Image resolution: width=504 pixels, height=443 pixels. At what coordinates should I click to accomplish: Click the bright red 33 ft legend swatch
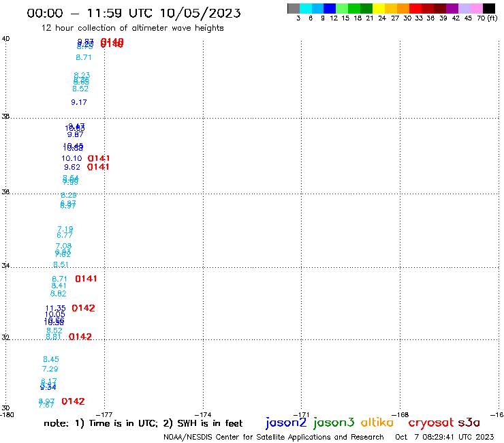415,8
